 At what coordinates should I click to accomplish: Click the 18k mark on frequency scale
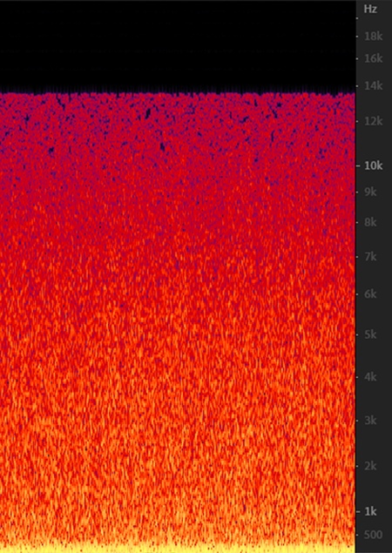[374, 37]
